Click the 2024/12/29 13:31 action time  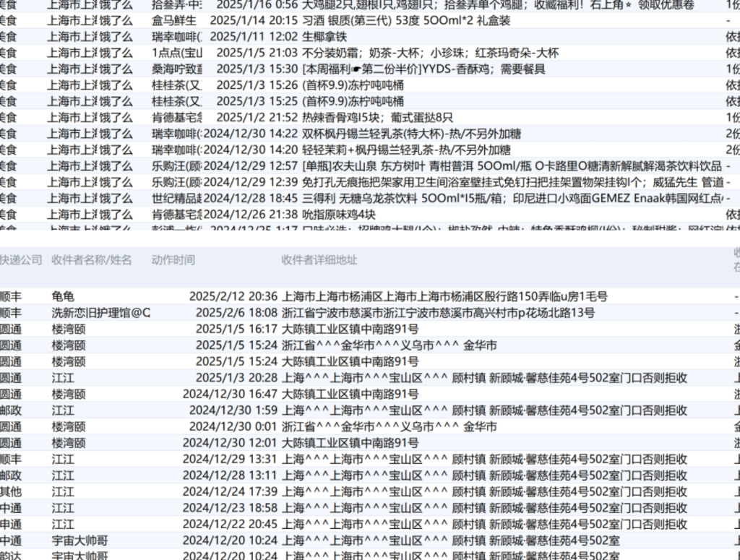pos(230,460)
